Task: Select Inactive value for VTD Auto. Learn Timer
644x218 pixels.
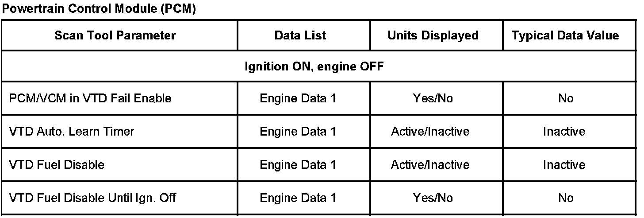Action: [564, 132]
